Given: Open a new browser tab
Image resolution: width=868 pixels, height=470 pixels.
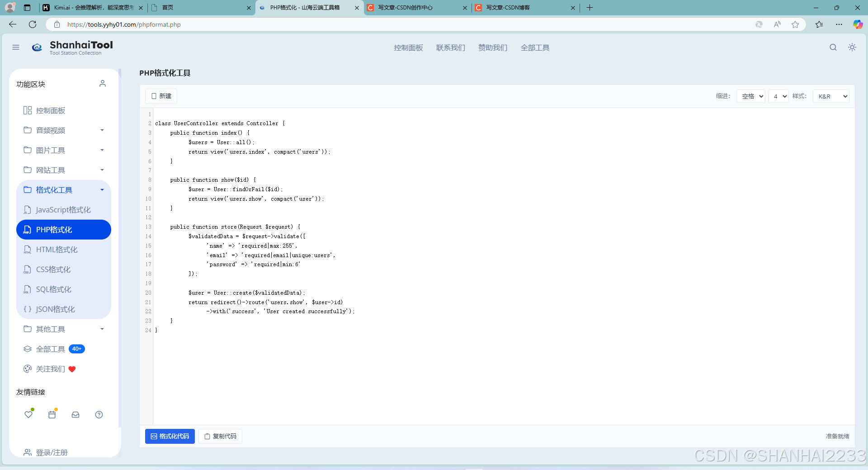Looking at the screenshot, I should pyautogui.click(x=590, y=8).
